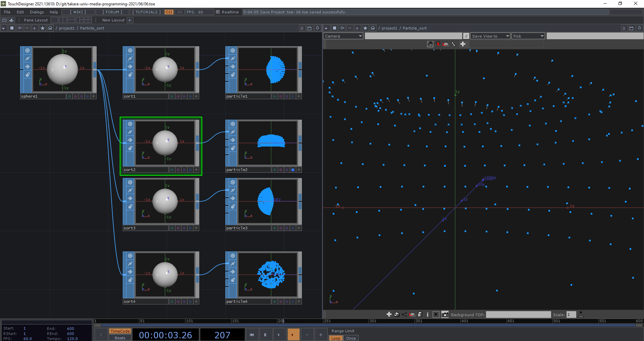This screenshot has width=644, height=341.
Task: Select the hand pan tool in the viewer toolbar
Action: [x=430, y=44]
